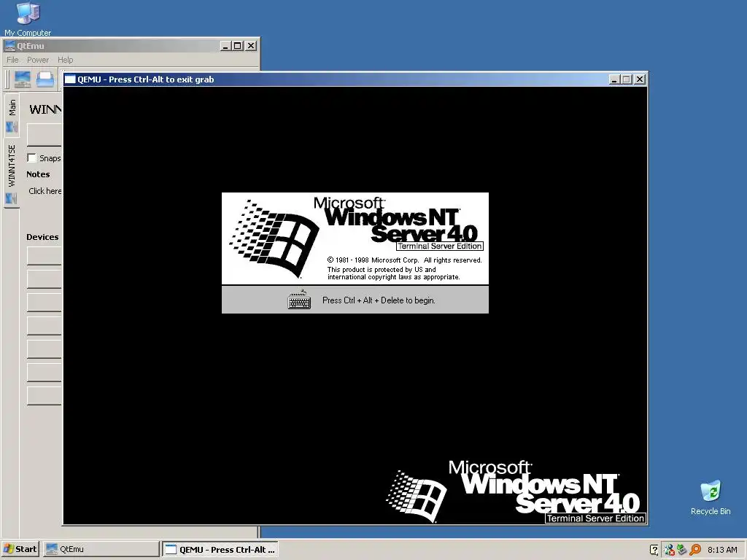Click the keyboard icon in the logon prompt
The width and height of the screenshot is (747, 560).
(x=300, y=300)
